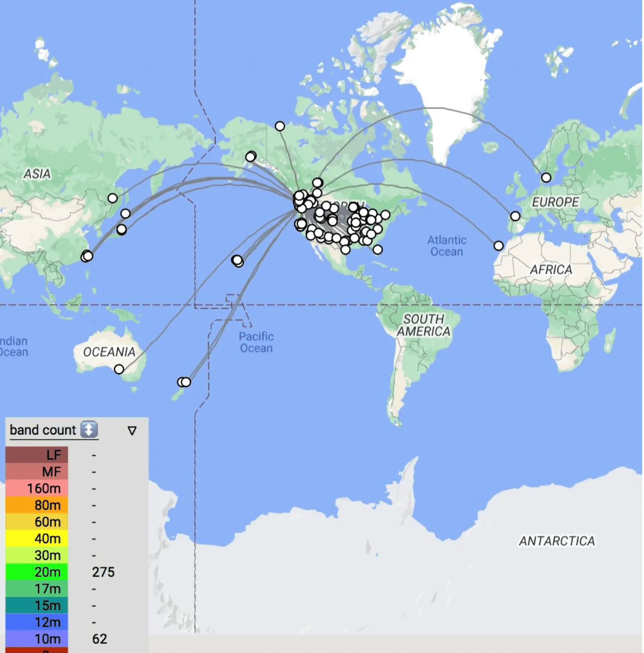
Task: Pick the 40m band swatch
Action: (37, 538)
